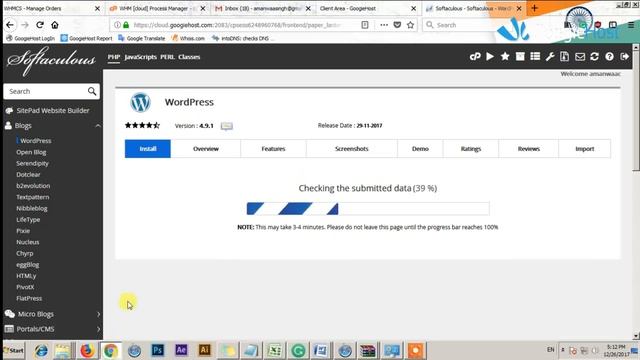Viewport: 640px width, 360px height.
Task: Select Serendipity script
Action: pyautogui.click(x=32, y=163)
